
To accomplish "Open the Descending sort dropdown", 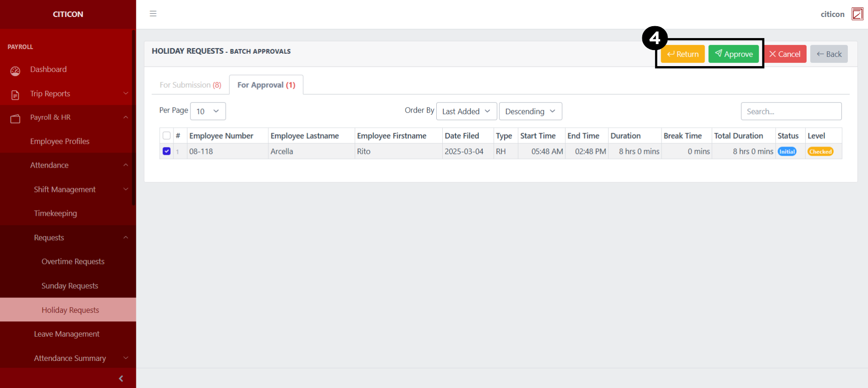I will tap(530, 111).
